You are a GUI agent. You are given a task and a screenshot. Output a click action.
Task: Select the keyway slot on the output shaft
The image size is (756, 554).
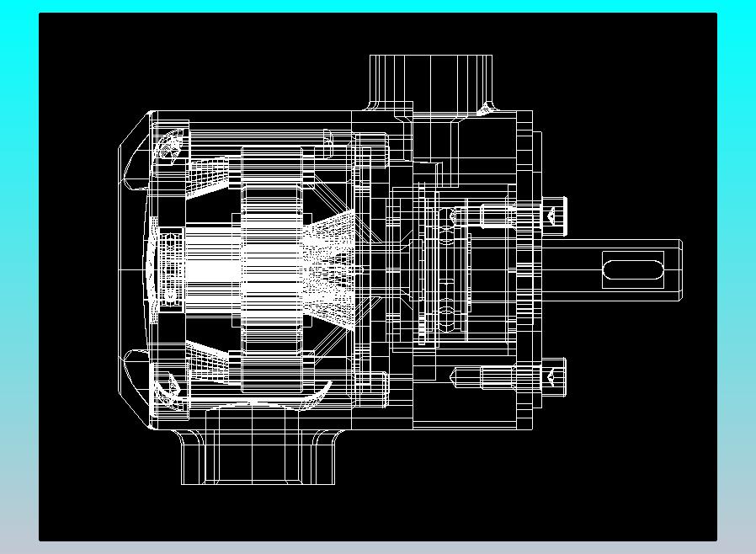(x=633, y=269)
